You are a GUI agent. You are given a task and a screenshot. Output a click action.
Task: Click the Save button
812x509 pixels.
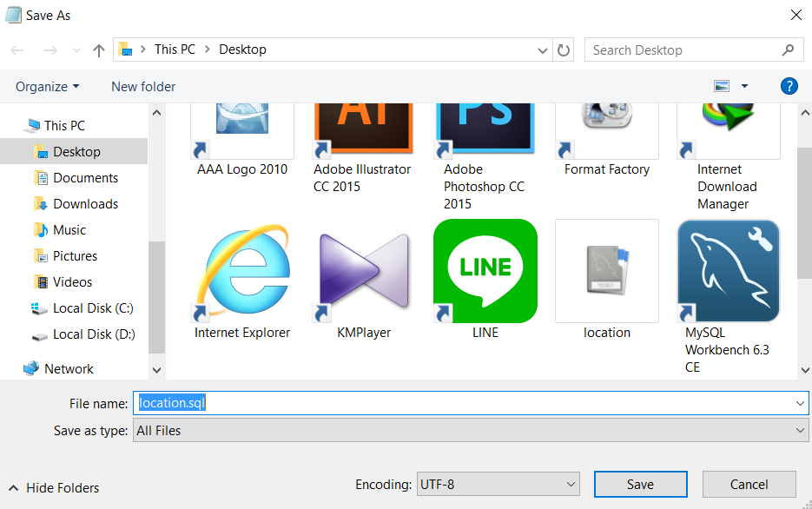tap(641, 484)
